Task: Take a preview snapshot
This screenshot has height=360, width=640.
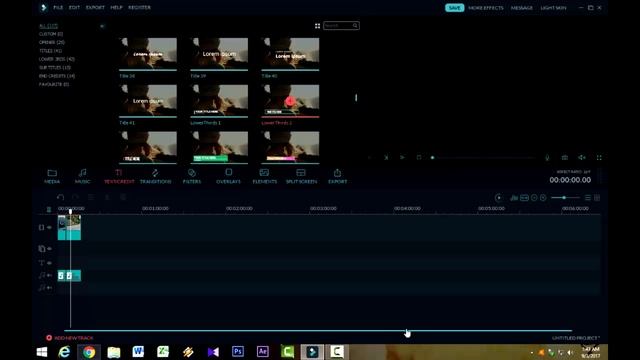Action: point(564,158)
